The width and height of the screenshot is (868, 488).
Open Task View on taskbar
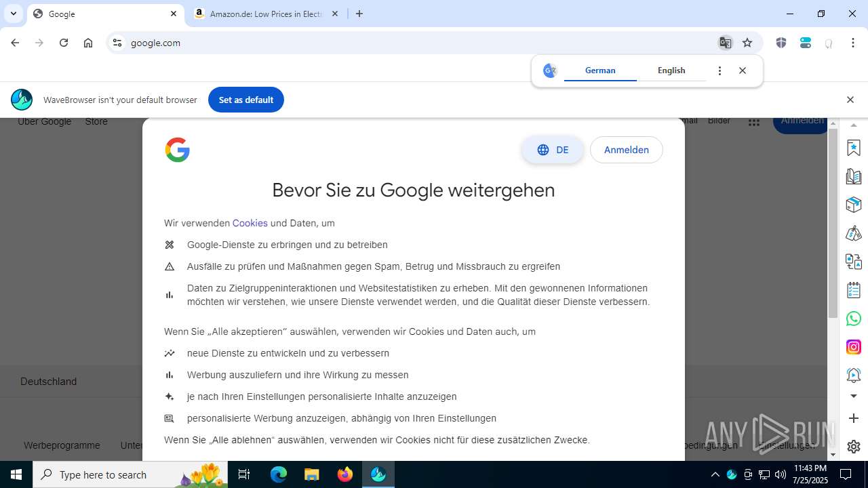[244, 474]
